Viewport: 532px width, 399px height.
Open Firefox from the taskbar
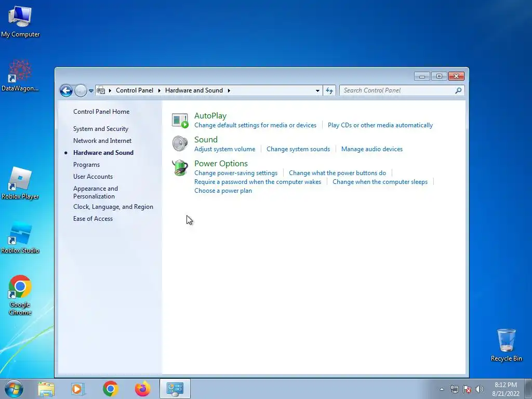142,389
